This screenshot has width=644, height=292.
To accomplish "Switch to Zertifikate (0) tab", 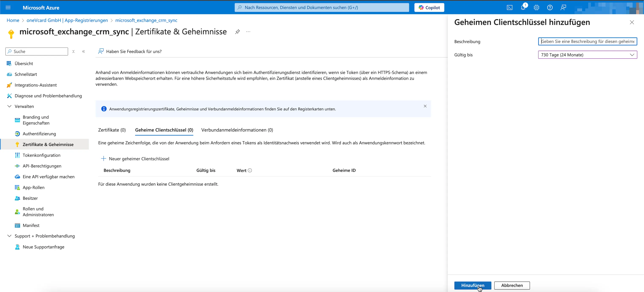I will [x=112, y=130].
